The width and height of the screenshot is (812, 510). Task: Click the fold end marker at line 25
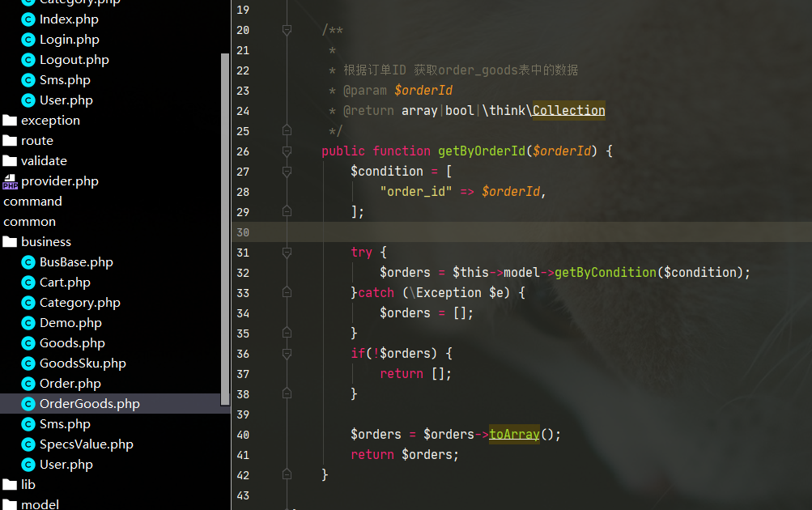287,130
